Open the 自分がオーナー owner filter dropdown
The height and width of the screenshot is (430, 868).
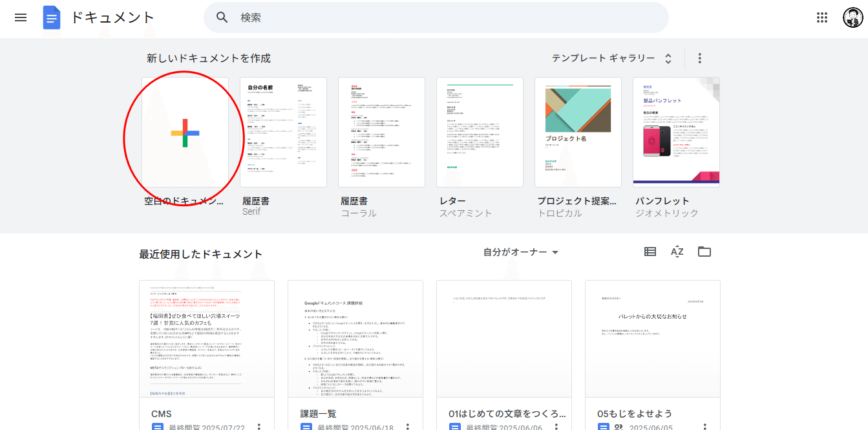tap(521, 252)
